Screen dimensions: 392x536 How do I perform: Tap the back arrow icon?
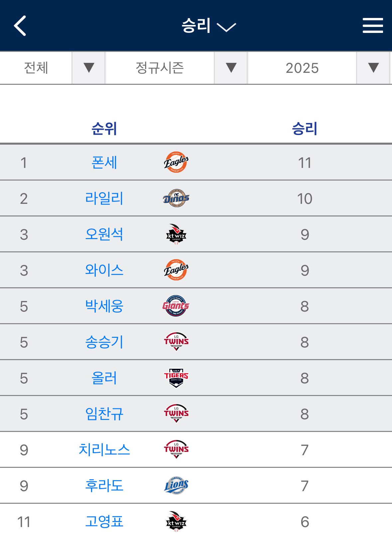[20, 26]
